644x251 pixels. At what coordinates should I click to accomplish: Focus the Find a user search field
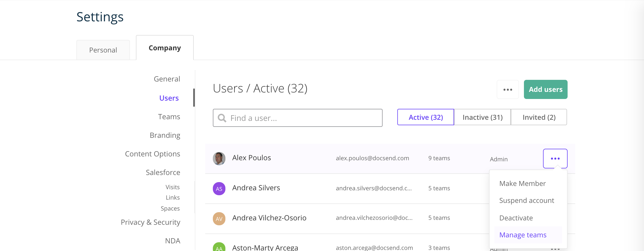(298, 118)
